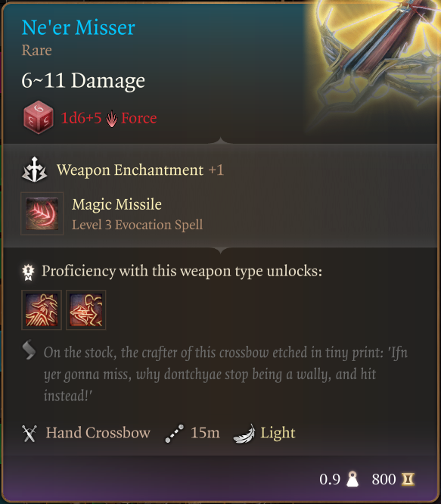Click the red d6 damage die icon
The image size is (441, 504).
(x=39, y=117)
